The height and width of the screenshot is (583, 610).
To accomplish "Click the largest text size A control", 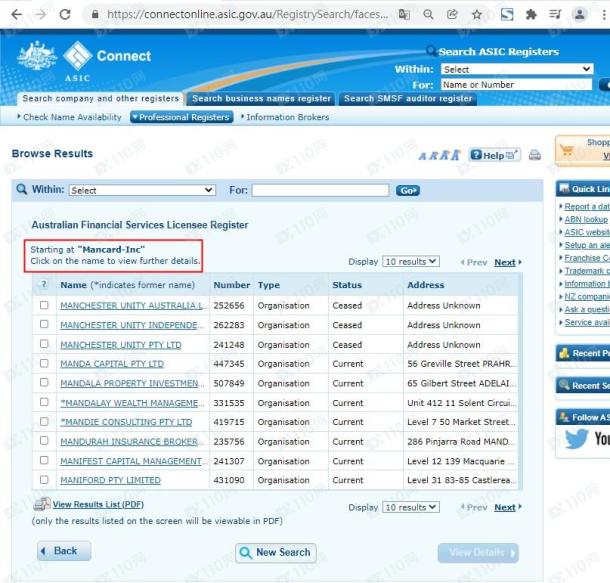I will [456, 155].
